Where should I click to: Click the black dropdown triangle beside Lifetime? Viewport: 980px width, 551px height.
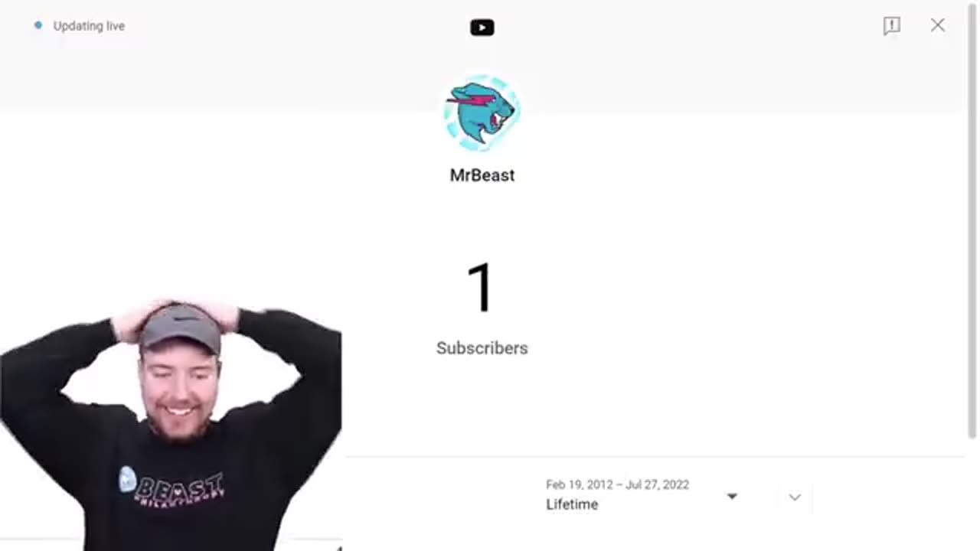point(732,497)
